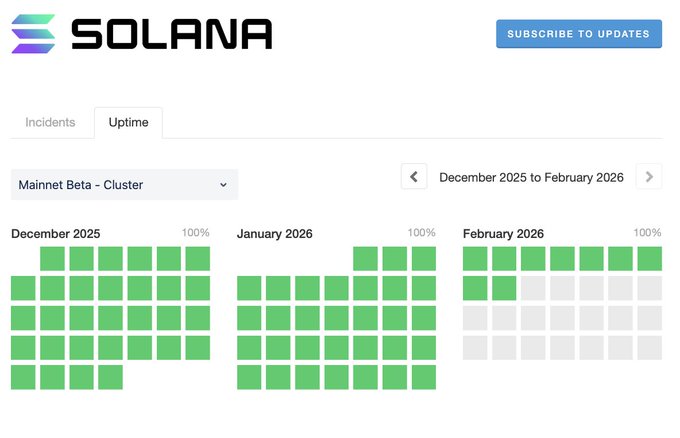Open the January 1, 2026 uptime square
680x438 pixels.
366,259
